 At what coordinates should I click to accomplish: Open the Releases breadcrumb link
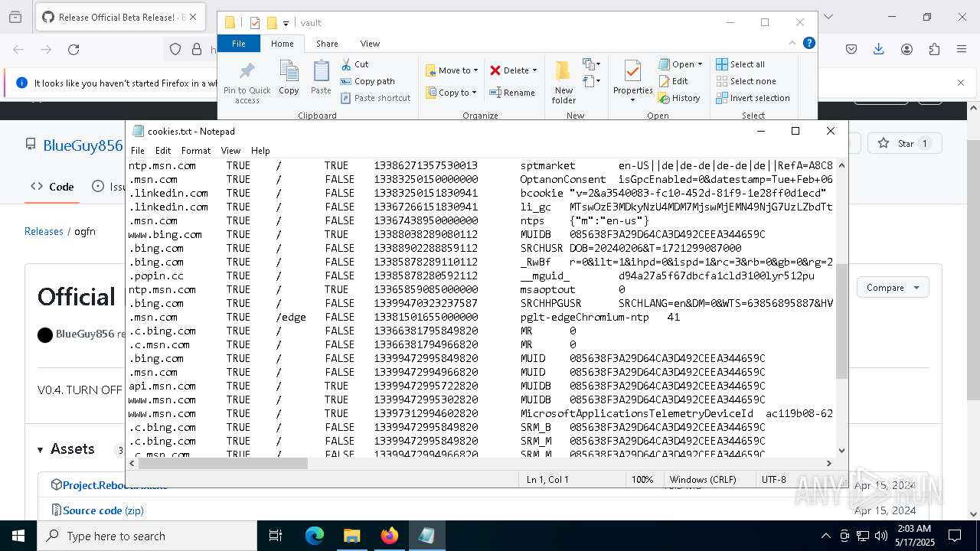tap(44, 231)
